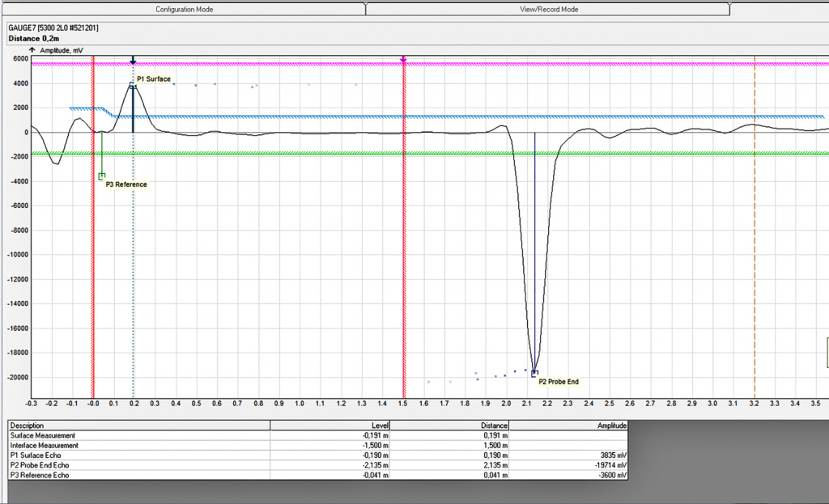The height and width of the screenshot is (504, 829).
Task: Select the Surface Measurement row
Action: 317,435
